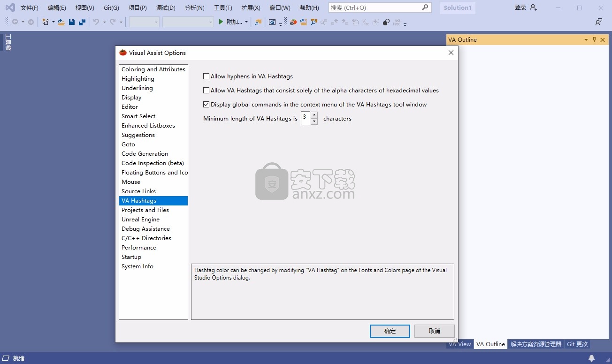612x364 pixels.
Task: Open the VA Outline window options dropdown
Action: click(x=586, y=40)
